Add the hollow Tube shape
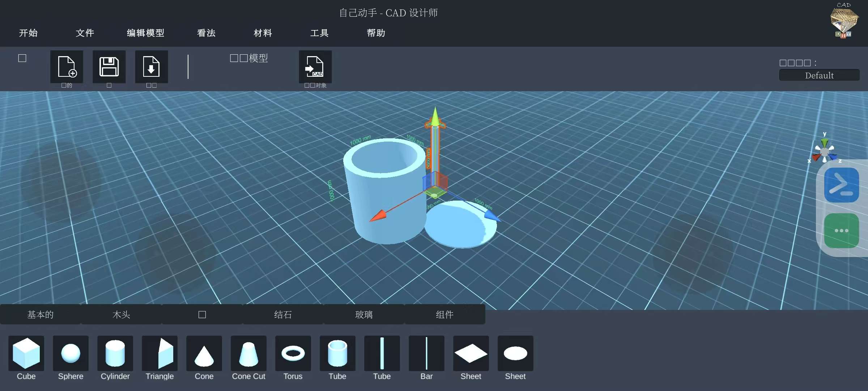Screen dimensions: 868x391 click(x=337, y=353)
